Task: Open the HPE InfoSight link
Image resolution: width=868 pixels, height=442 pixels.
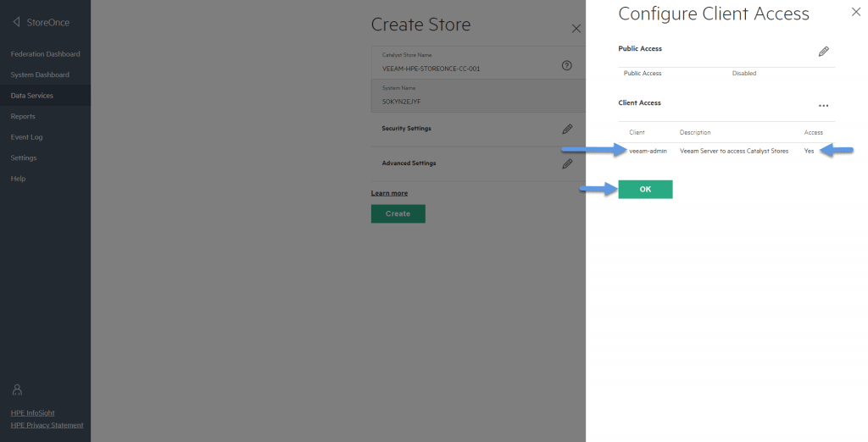Action: pyautogui.click(x=33, y=412)
